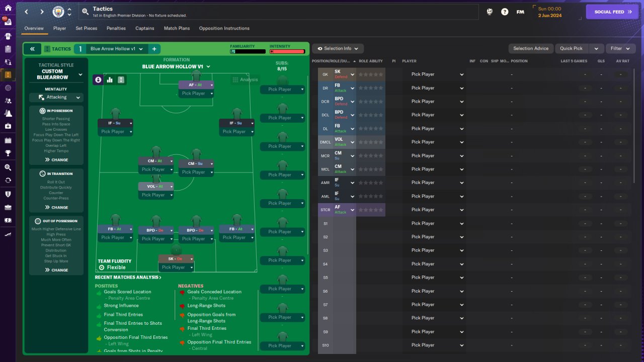Expand the Tactical Style Custom Bluearrow chevron

tap(80, 74)
